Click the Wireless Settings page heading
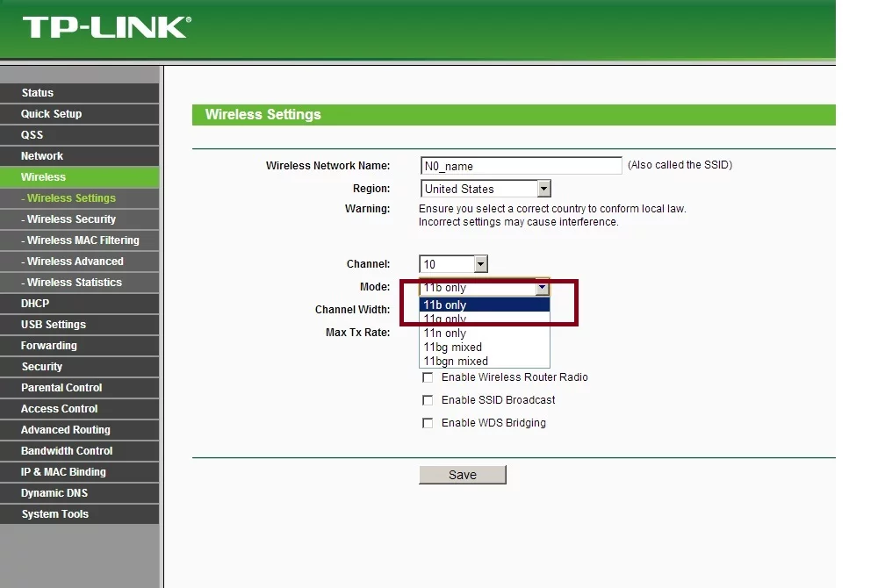 pyautogui.click(x=263, y=115)
